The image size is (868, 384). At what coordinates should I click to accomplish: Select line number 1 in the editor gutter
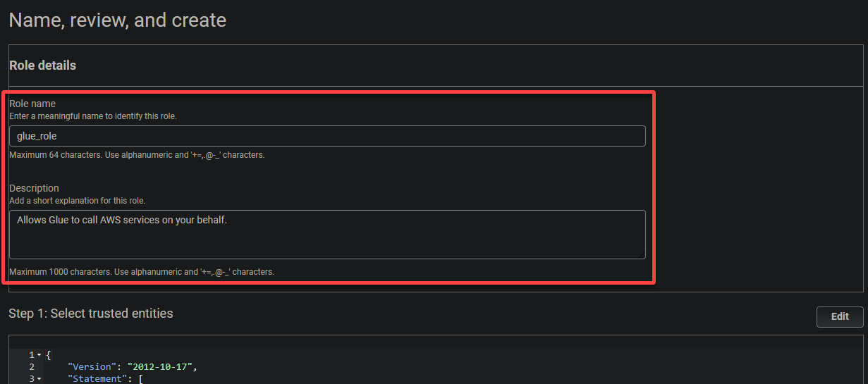pyautogui.click(x=32, y=354)
